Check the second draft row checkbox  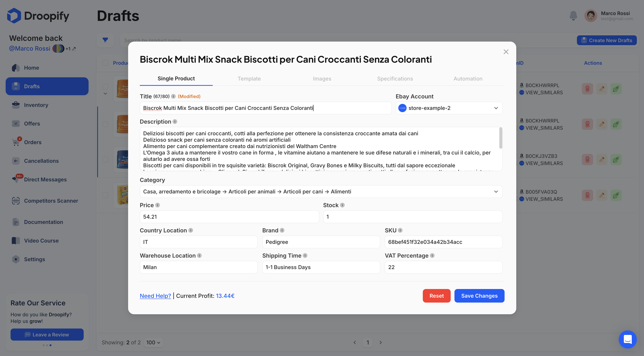click(105, 124)
